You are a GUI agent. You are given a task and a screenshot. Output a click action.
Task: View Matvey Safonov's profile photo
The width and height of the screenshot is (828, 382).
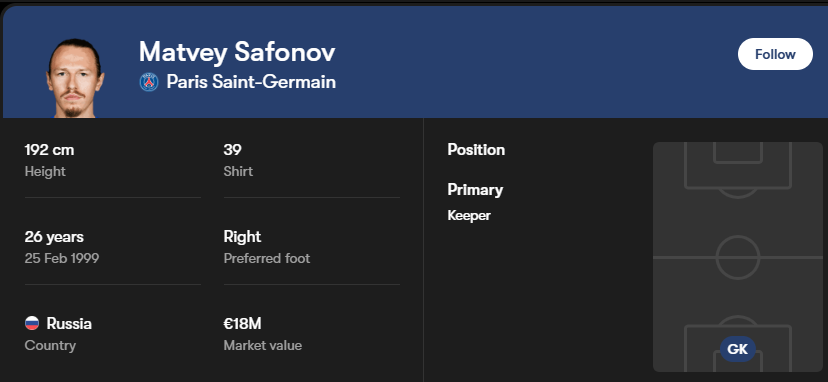click(x=75, y=78)
